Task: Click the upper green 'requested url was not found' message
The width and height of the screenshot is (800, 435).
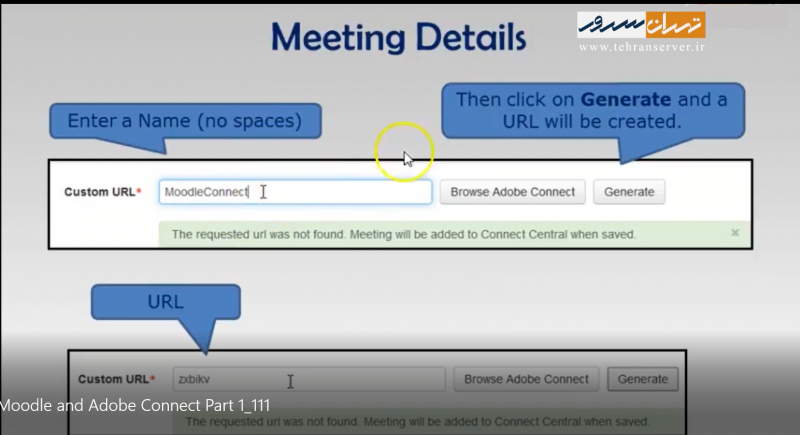Action: tap(403, 234)
